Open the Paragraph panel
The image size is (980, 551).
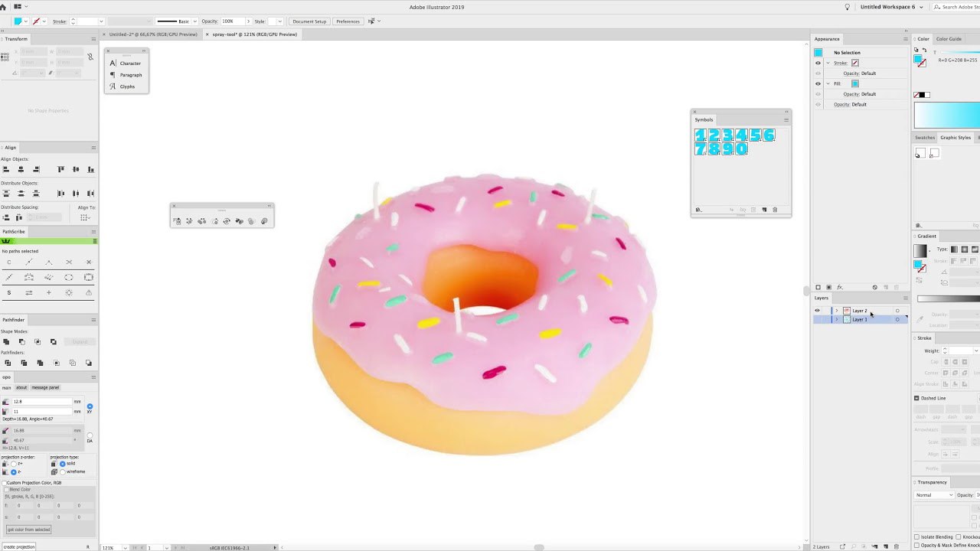126,74
